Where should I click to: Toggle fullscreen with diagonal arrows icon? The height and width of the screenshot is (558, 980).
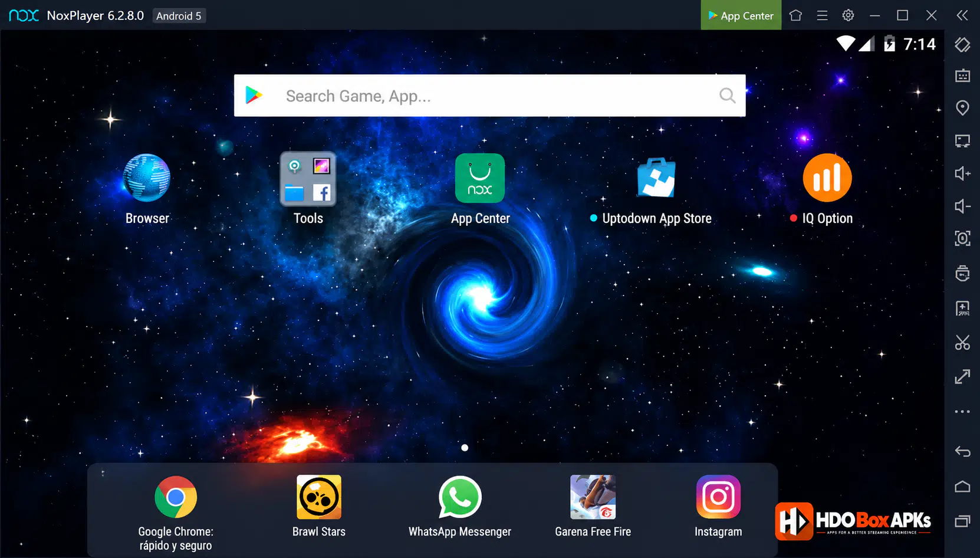[962, 376]
